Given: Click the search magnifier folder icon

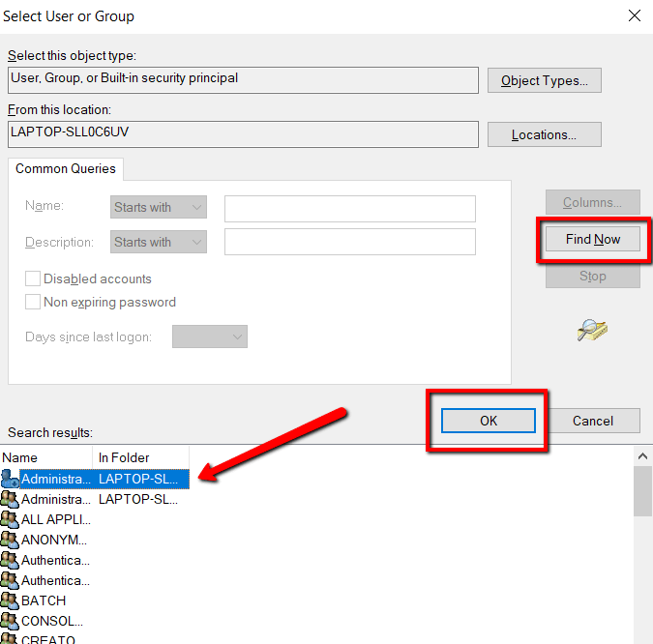Looking at the screenshot, I should 592,331.
